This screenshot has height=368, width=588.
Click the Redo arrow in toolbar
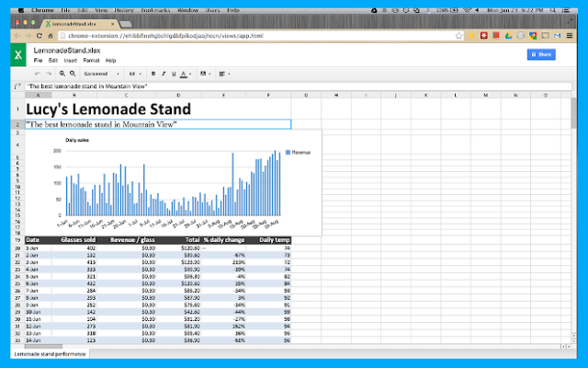49,73
